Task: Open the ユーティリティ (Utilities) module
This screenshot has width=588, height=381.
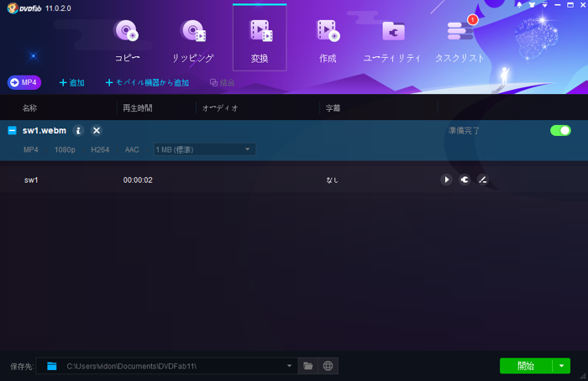Action: pyautogui.click(x=392, y=41)
